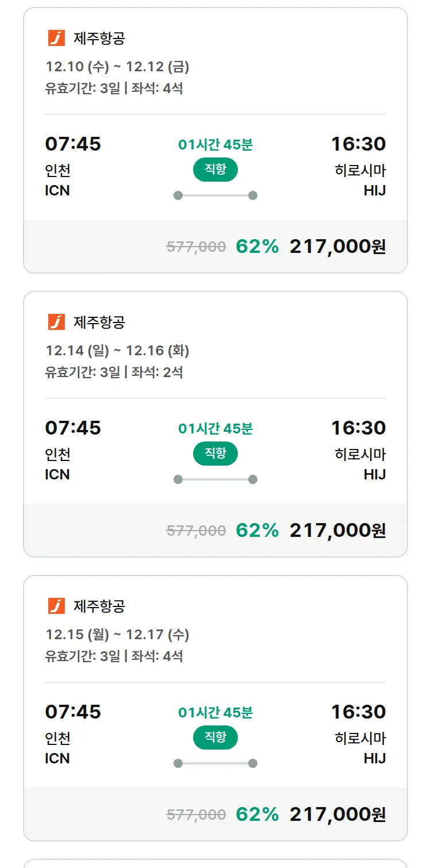The image size is (431, 868).
Task: Click the 12.10 (수) ~ 12.12 (금) date range
Action: (117, 67)
